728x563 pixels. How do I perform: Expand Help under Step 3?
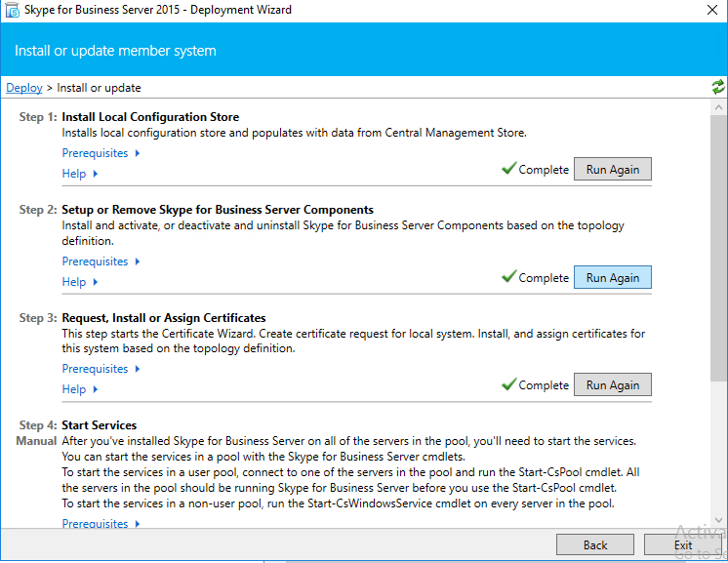click(x=80, y=389)
